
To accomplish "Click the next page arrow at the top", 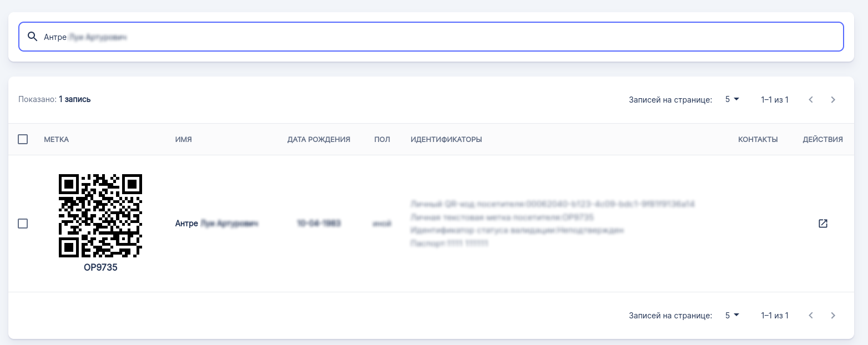I will tap(832, 99).
